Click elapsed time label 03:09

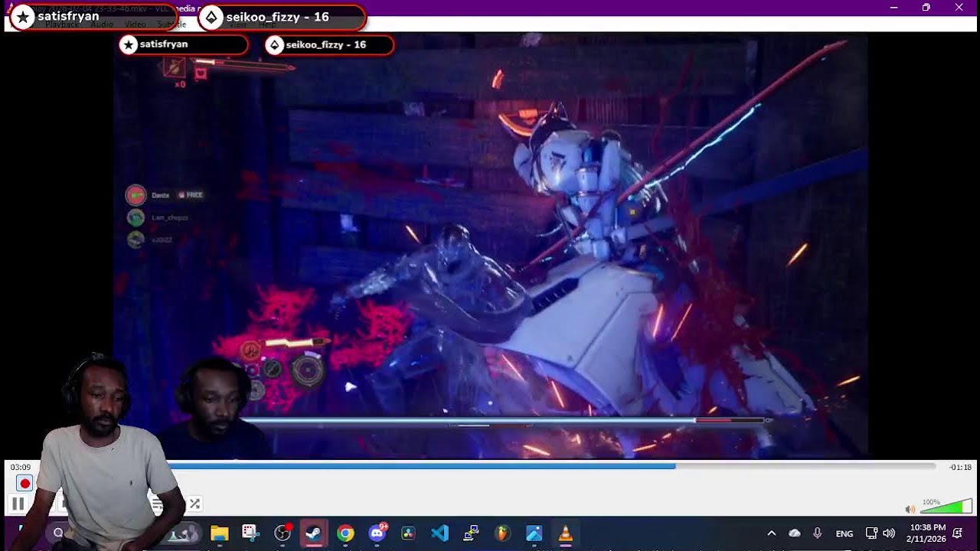coord(21,467)
